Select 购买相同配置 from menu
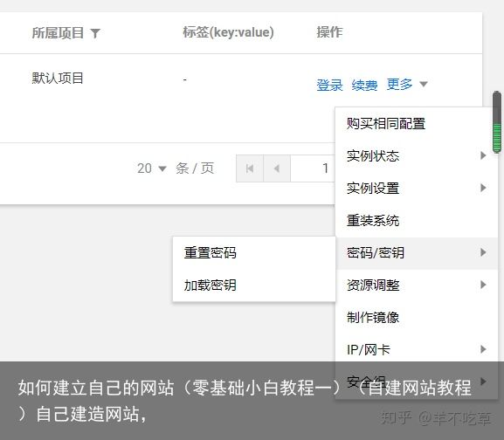Screen dimensions: 504x440 pyautogui.click(x=386, y=124)
